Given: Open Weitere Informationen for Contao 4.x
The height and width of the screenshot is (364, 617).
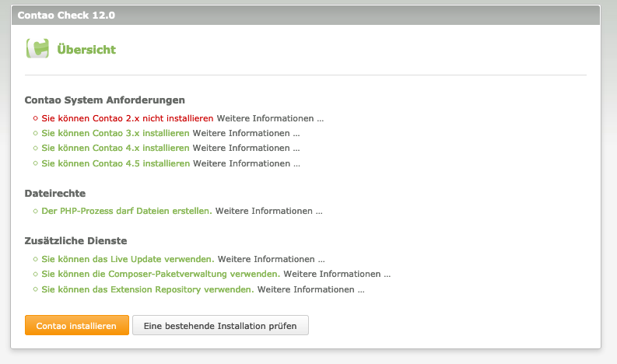Looking at the screenshot, I should [246, 149].
